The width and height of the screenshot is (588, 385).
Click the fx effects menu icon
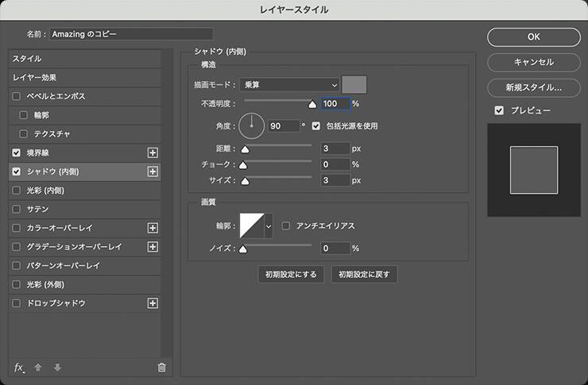tap(19, 368)
